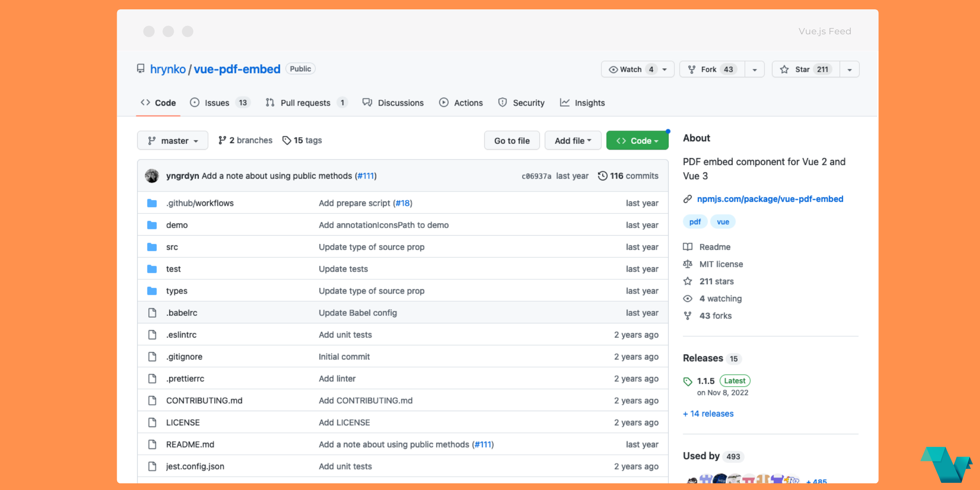Click the 15 tags icon link
Viewport: 980px width, 490px height.
286,140
